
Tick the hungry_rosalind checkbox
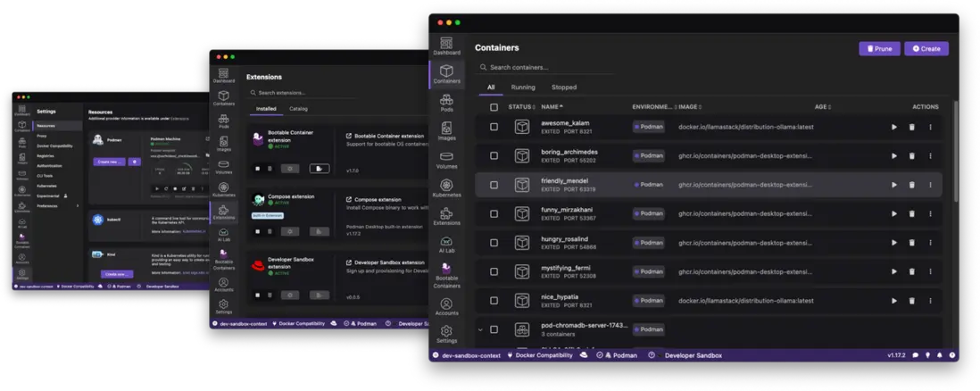coord(494,243)
